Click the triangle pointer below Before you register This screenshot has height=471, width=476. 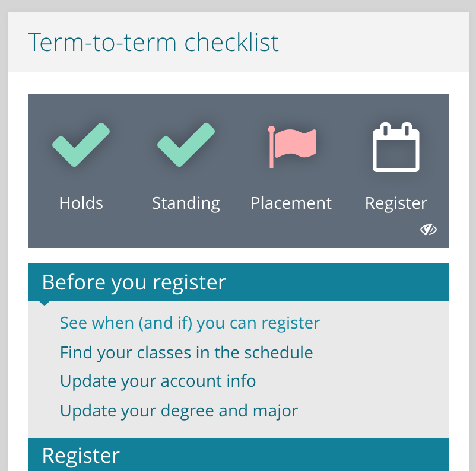point(45,304)
